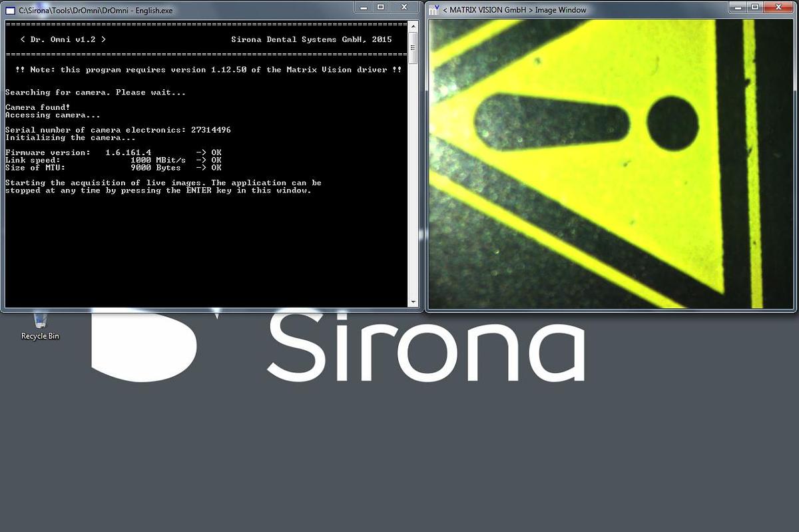Click the camera serial number line in console
The width and height of the screenshot is (799, 532).
pos(118,130)
